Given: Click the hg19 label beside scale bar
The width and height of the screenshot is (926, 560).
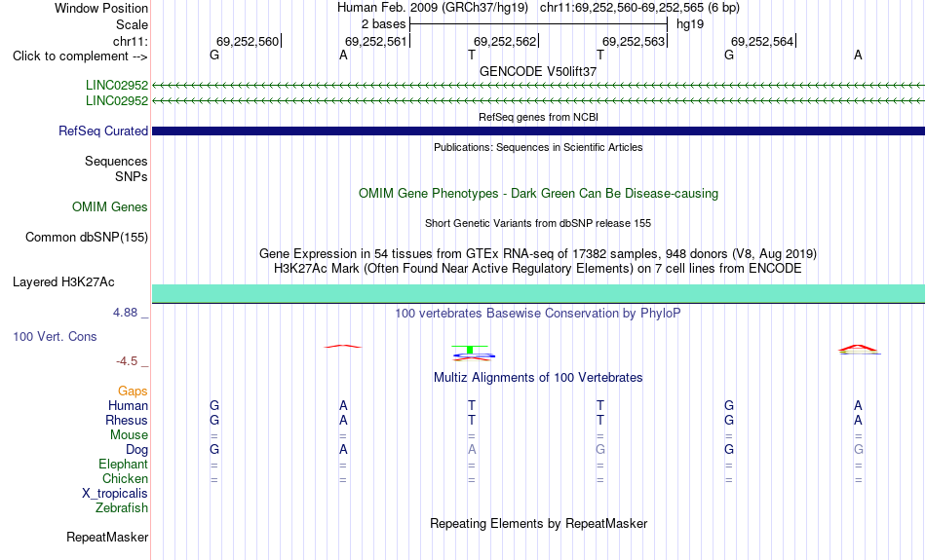Looking at the screenshot, I should (690, 24).
